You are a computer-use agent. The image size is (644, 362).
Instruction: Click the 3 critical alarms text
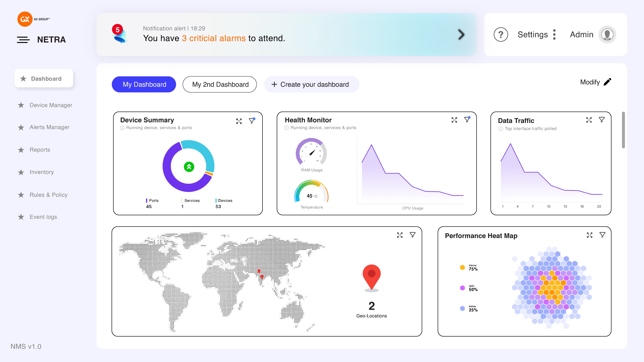pos(214,38)
